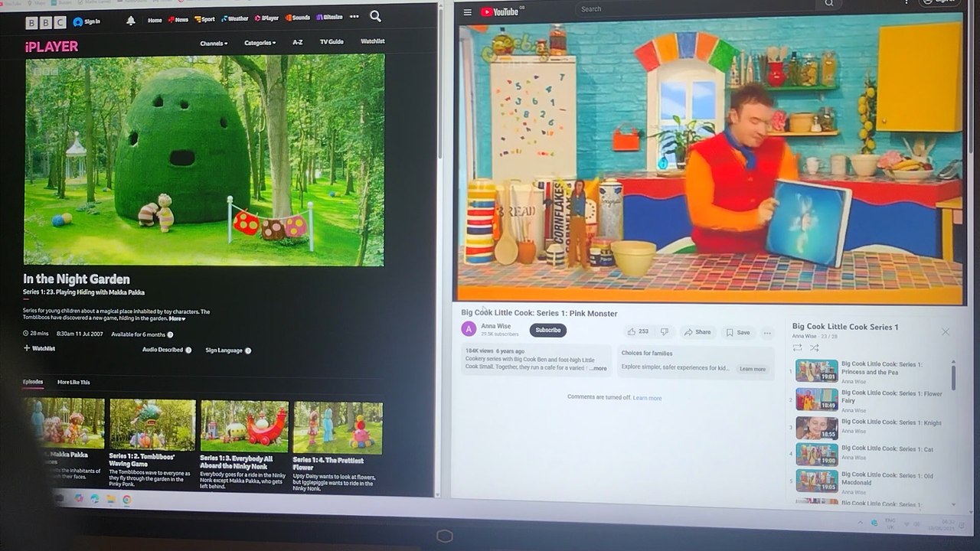Screen dimensions: 980x551
Task: Expand the More synopsis link in iPlayer
Action: point(177,318)
